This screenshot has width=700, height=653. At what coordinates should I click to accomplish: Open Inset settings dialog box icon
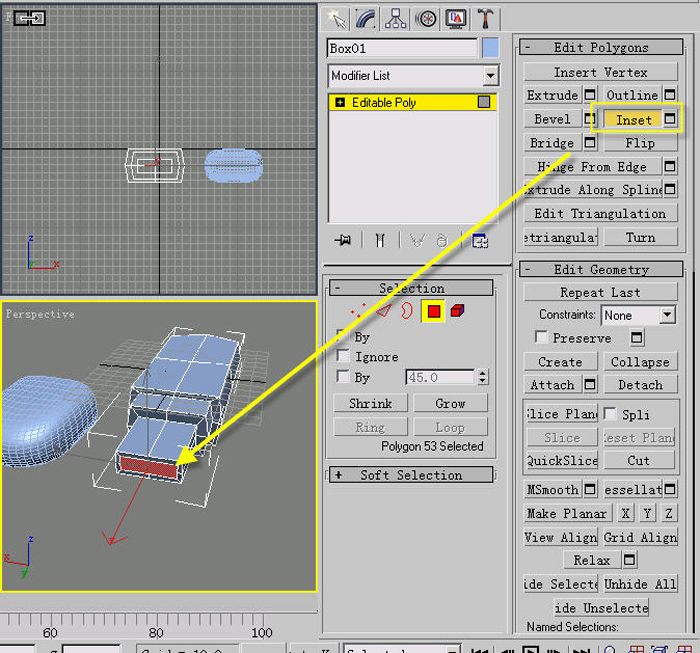(x=670, y=118)
